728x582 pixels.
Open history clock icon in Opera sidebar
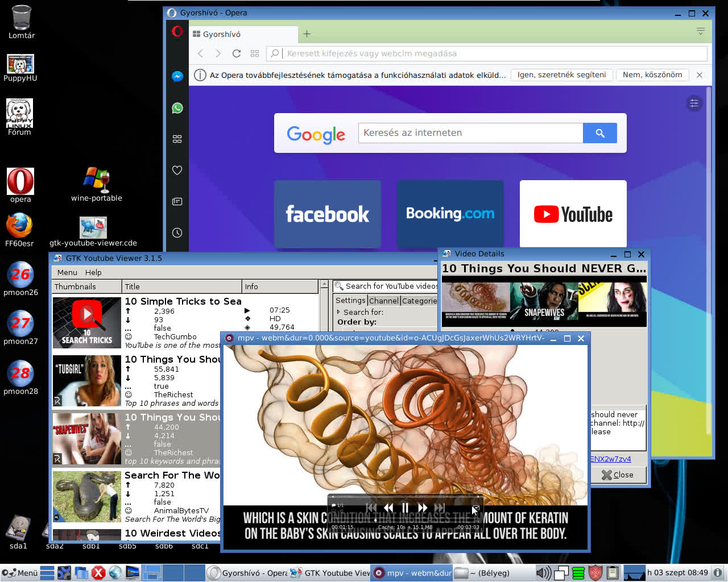(177, 232)
